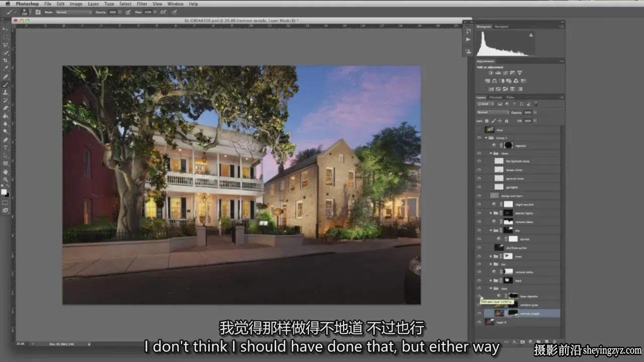Toggle airbrush mode in options bar
Viewport: 644px width, 362px height.
[x=164, y=12]
